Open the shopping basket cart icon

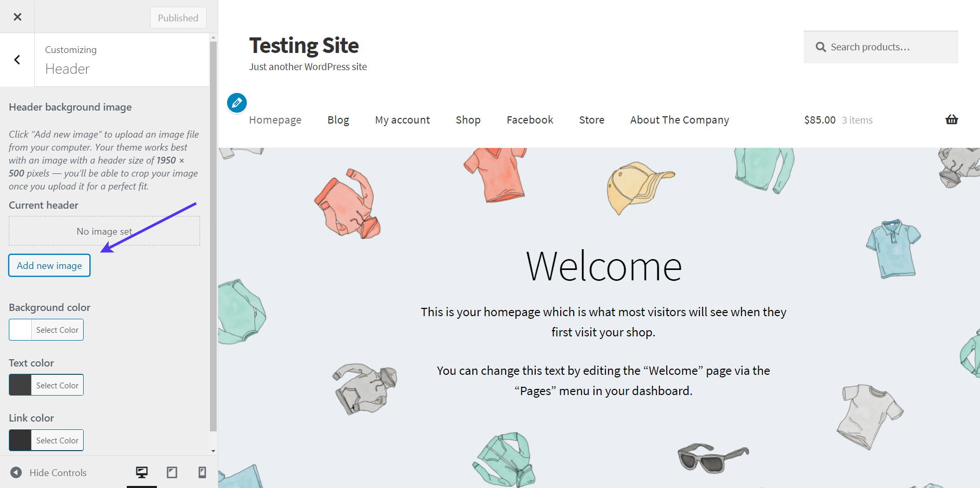coord(951,120)
